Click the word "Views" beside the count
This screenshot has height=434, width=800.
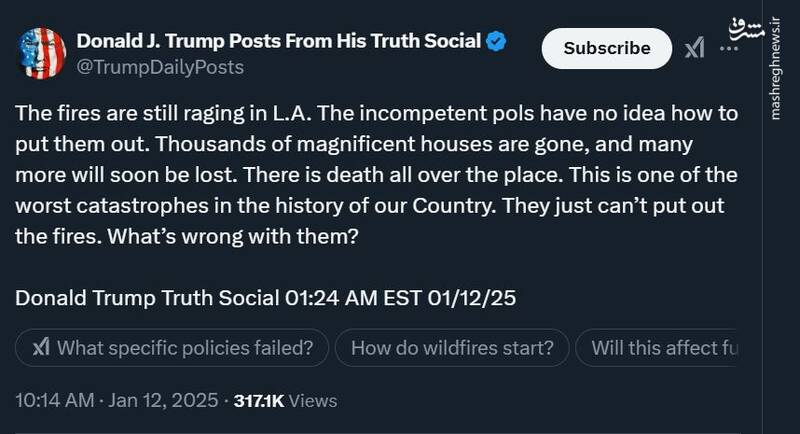314,401
